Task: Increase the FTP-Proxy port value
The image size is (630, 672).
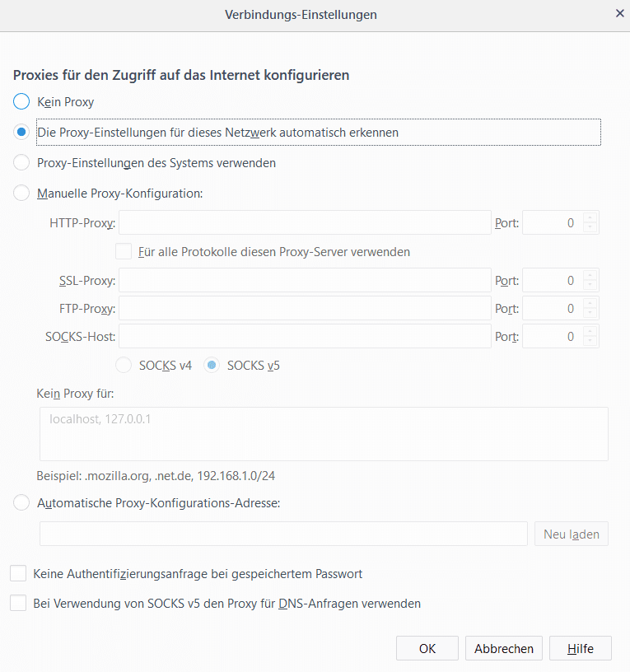Action: point(590,303)
